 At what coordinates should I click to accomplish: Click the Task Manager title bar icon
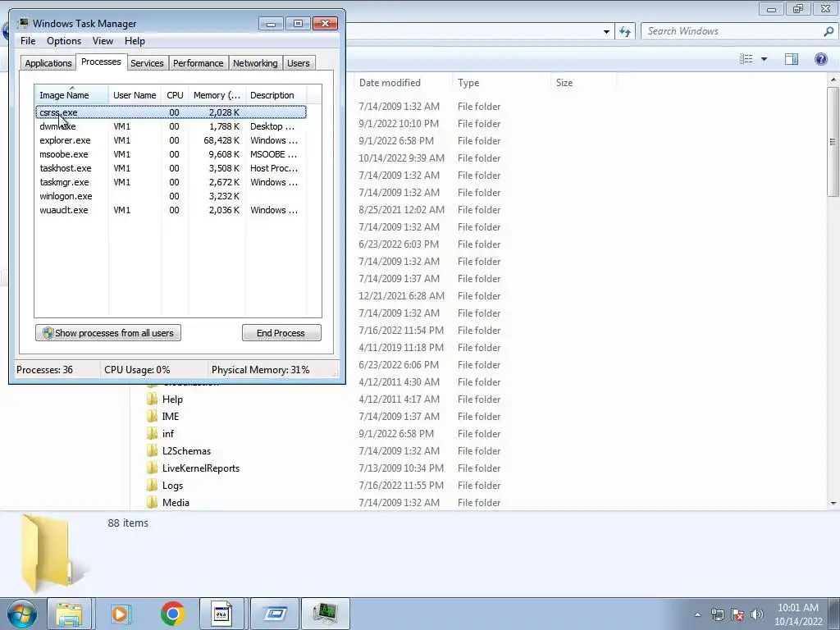pos(23,23)
